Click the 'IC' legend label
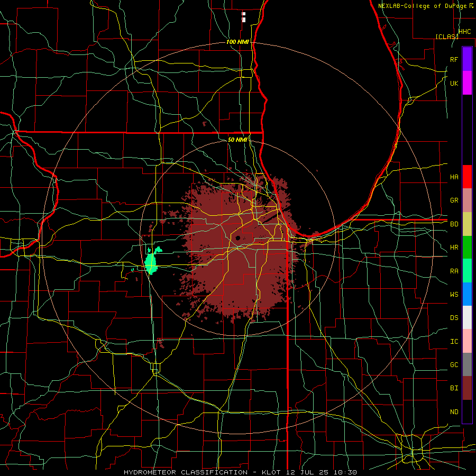The height and width of the screenshot is (476, 476). [x=454, y=342]
